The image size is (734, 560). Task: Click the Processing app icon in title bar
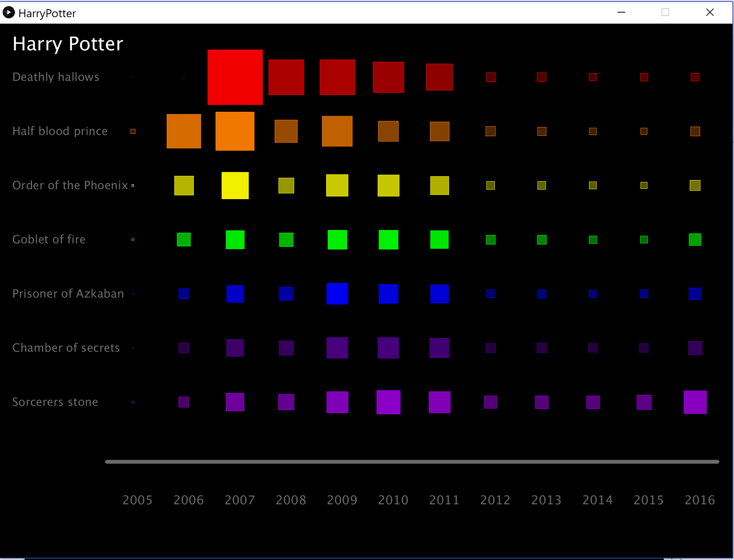point(8,13)
